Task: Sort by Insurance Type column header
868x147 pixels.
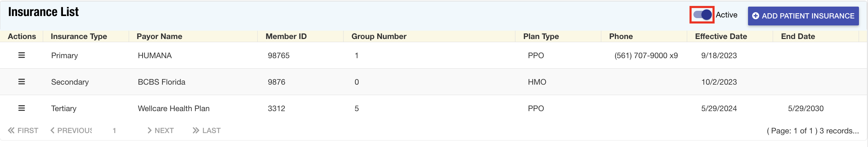Action: pos(79,37)
